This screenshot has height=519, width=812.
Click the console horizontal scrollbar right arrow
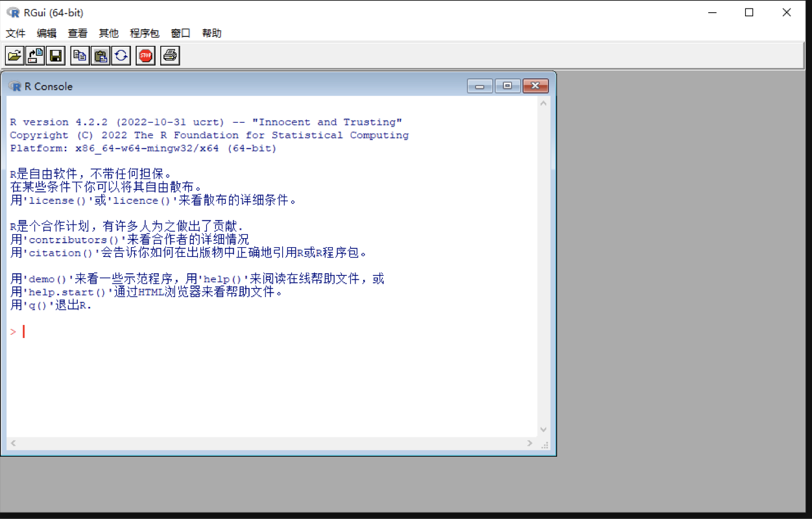point(530,444)
